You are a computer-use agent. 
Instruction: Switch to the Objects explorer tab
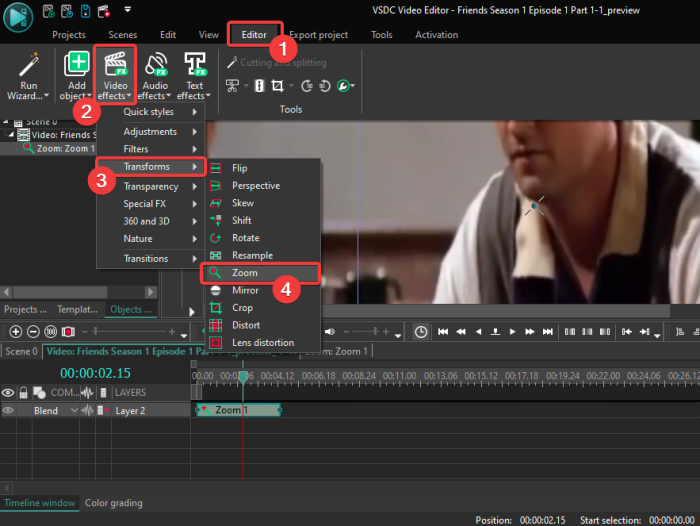130,309
